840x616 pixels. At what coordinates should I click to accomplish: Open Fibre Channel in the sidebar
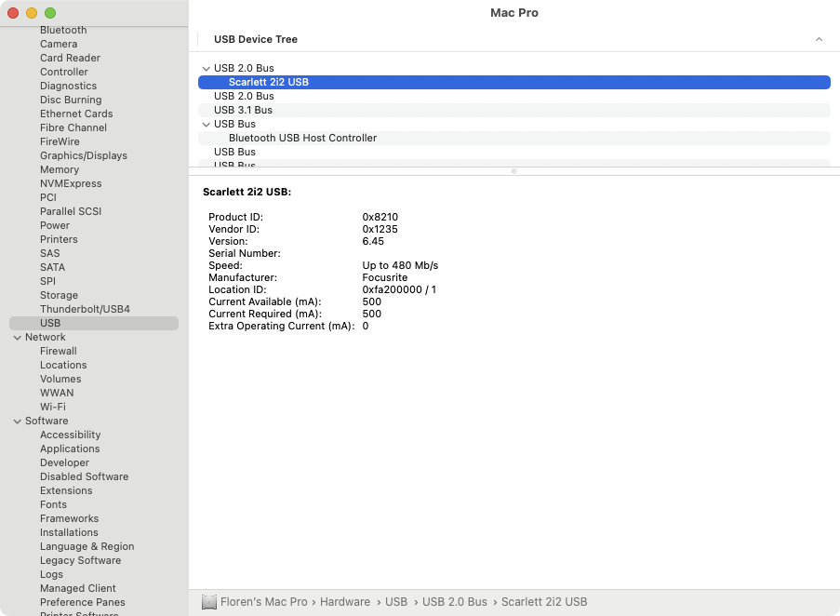73,127
